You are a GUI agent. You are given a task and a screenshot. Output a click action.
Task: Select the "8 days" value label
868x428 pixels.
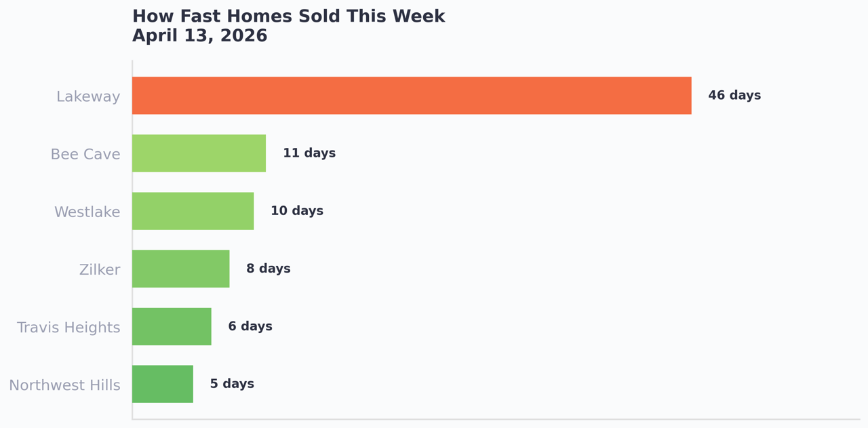pos(269,269)
